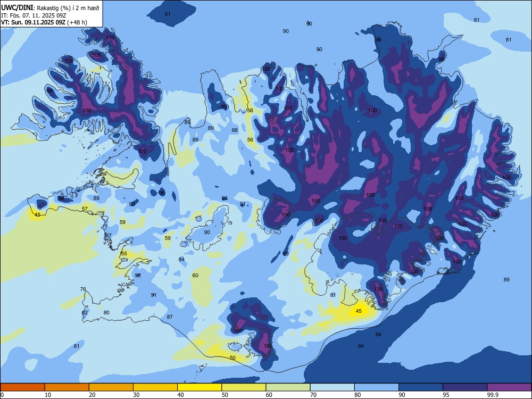Click the '57' humidity value on the map
Image resolution: width=532 pixels, height=399 pixels.
[85, 209]
